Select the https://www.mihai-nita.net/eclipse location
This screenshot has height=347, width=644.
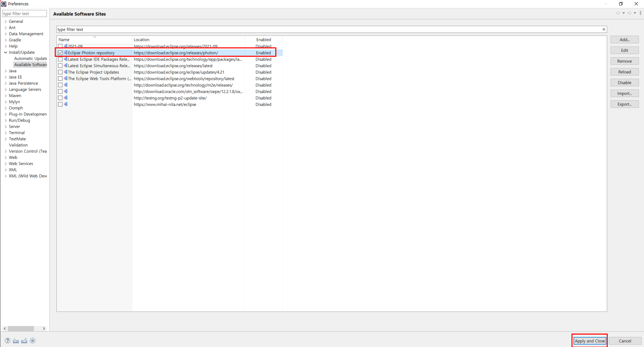(165, 104)
